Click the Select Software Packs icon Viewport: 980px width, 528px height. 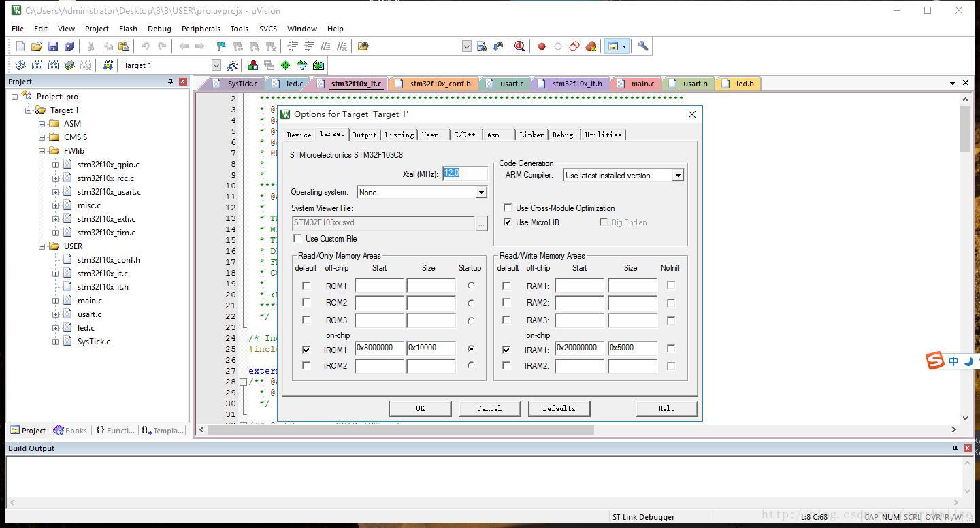point(302,65)
